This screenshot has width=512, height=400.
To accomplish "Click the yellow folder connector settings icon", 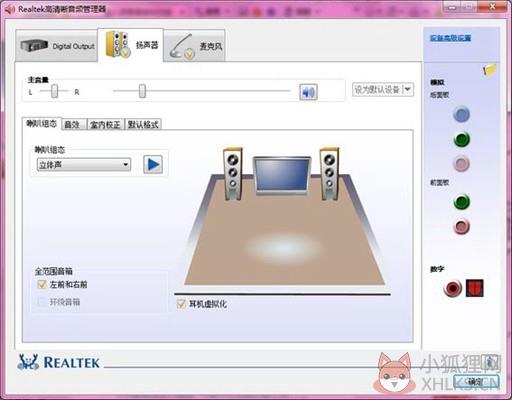I will (x=490, y=70).
